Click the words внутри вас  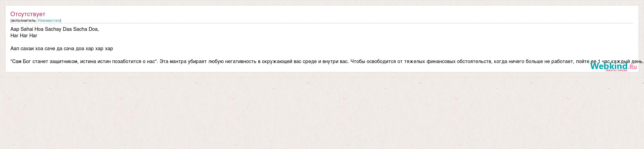(x=335, y=62)
